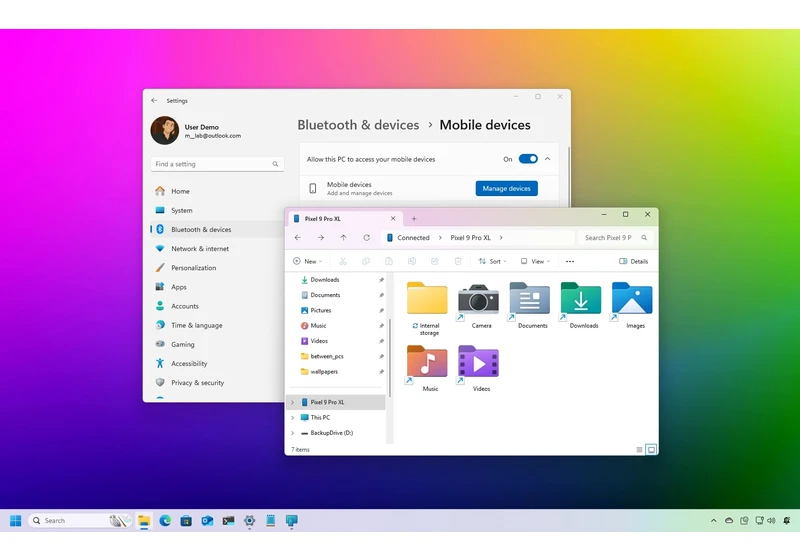Open the View dropdown in Explorer
Image resolution: width=800 pixels, height=560 pixels.
coord(535,261)
